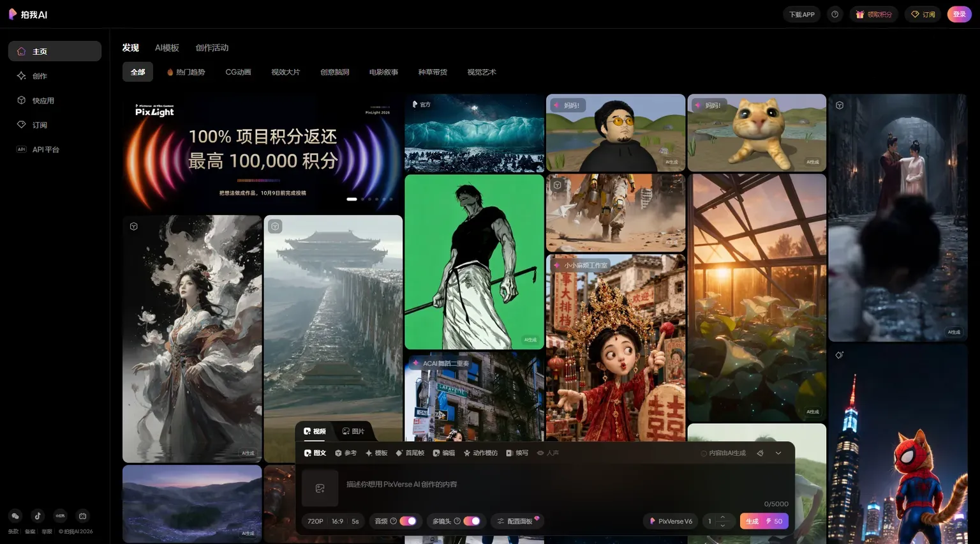980x544 pixels.
Task: Click the help icon beside 音频
Action: (394, 521)
